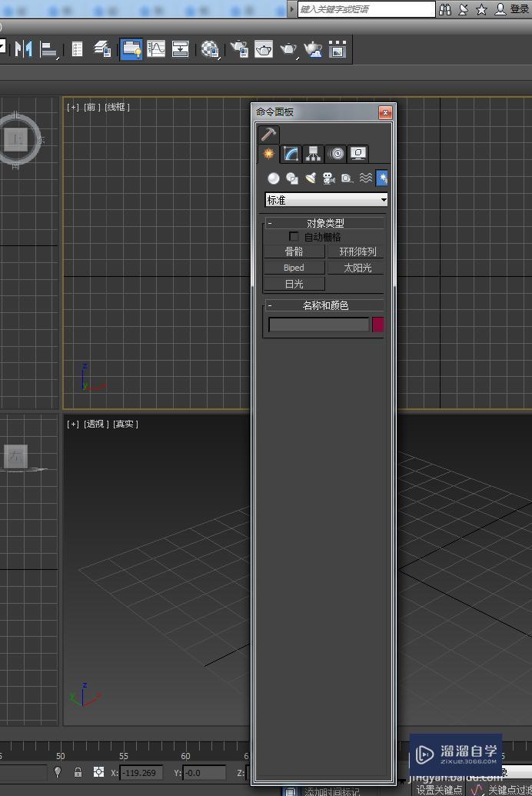
Task: Open the [透视] view label menu
Action: (x=96, y=424)
